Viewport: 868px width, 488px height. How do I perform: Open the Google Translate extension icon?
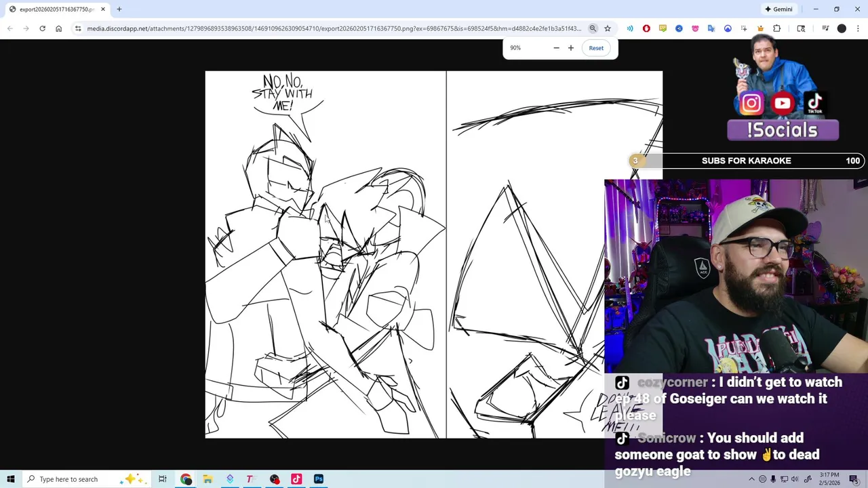point(711,28)
